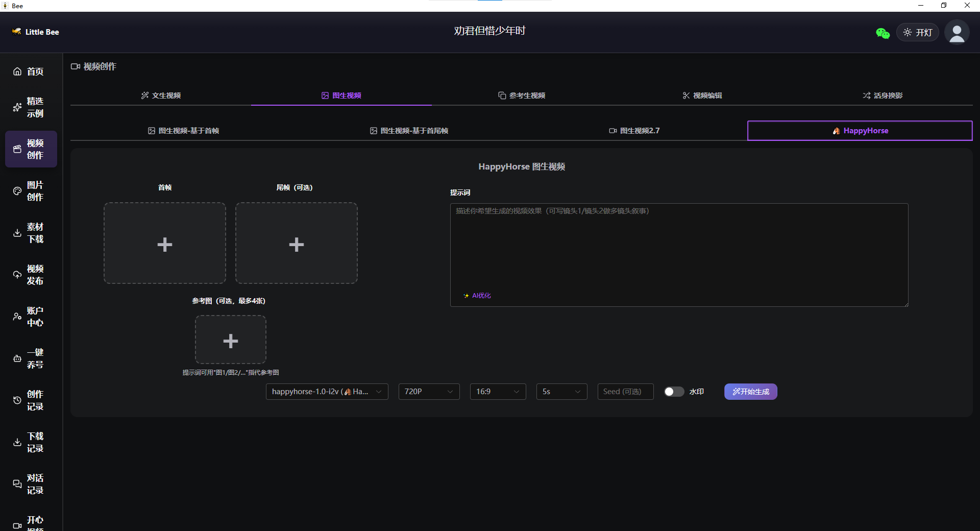Click the user avatar icon
Image resolution: width=980 pixels, height=531 pixels.
coord(957,33)
